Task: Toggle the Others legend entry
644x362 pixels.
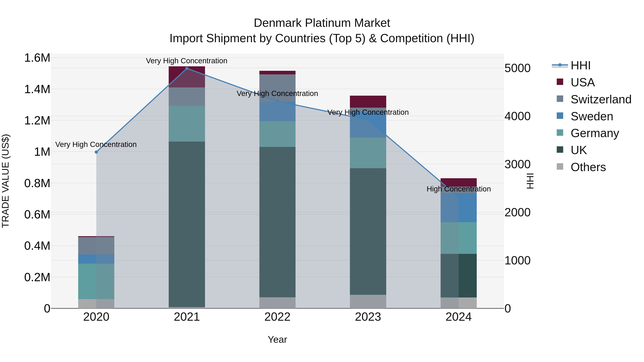Action: pos(581,167)
